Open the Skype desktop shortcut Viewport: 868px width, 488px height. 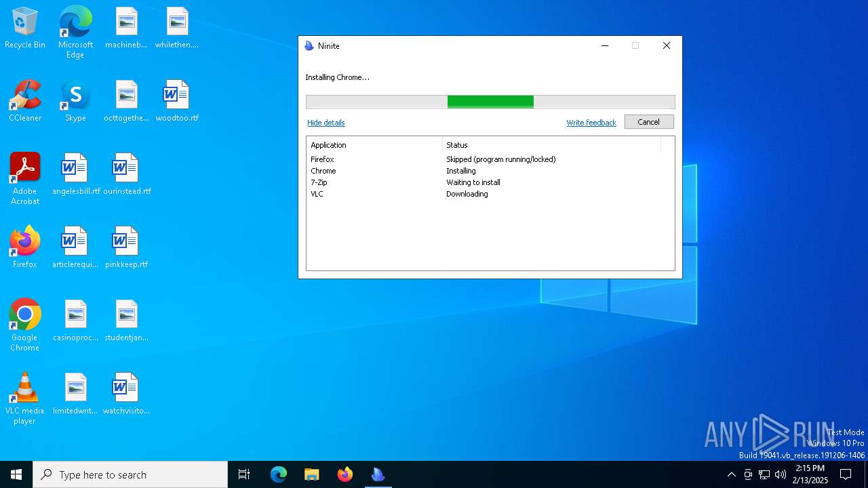pyautogui.click(x=75, y=102)
